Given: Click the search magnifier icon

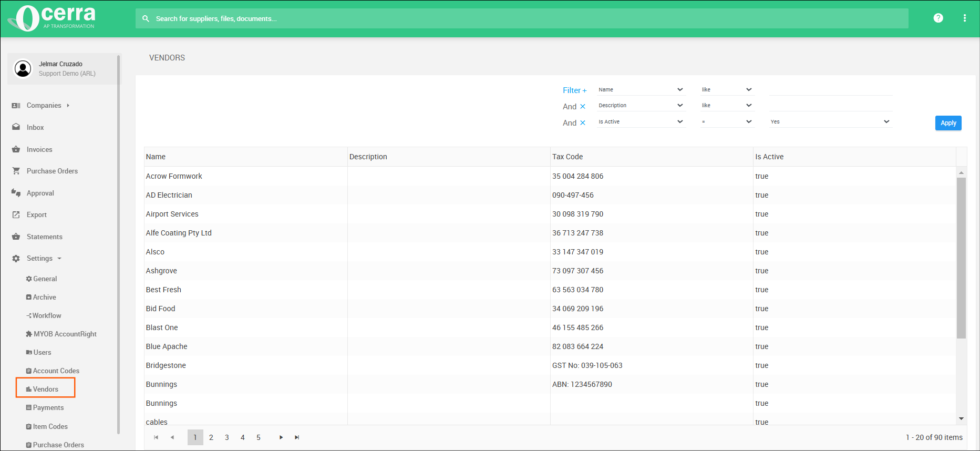Looking at the screenshot, I should (x=146, y=18).
